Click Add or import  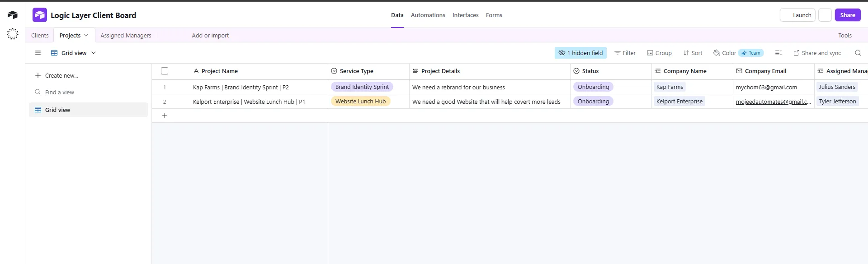[x=210, y=35]
